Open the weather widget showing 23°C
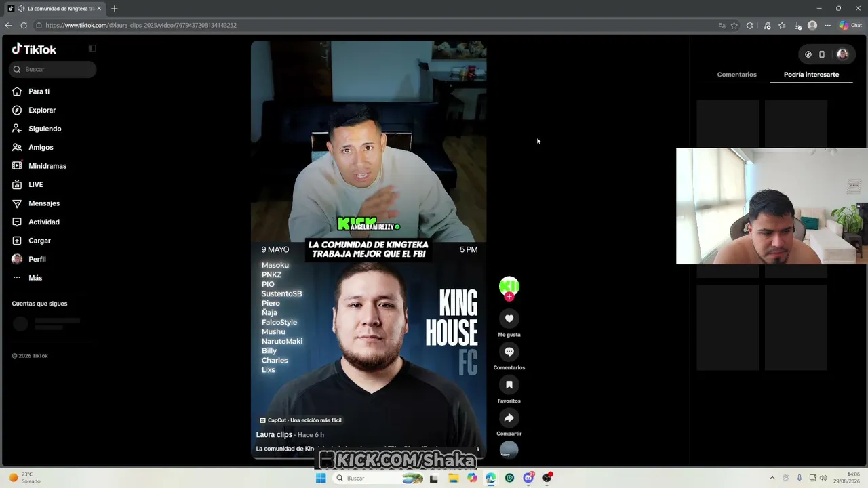The image size is (868, 488). (24, 478)
